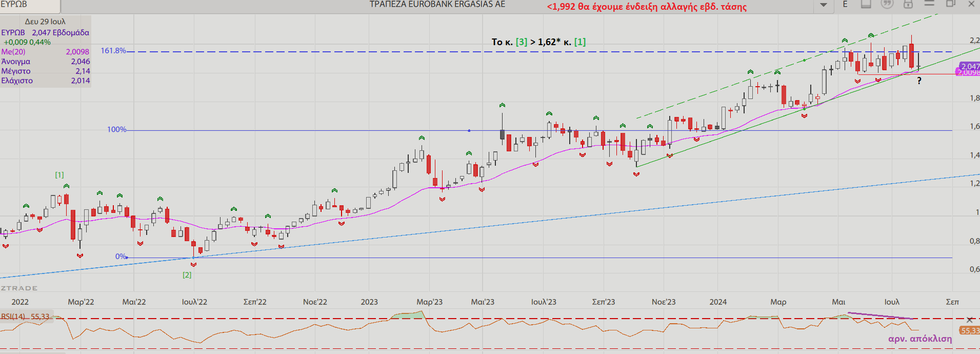
Task: Click the 1,2 price axis label
Action: (974, 183)
